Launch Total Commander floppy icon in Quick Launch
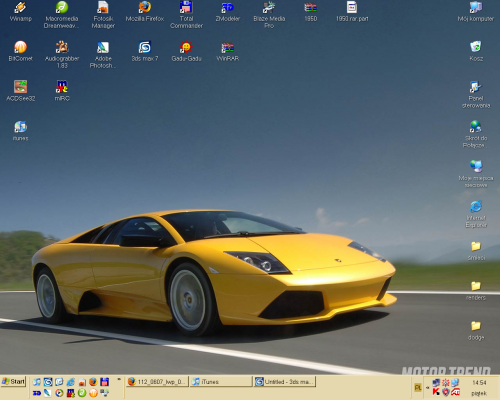The width and height of the screenshot is (500, 400). pos(104,382)
